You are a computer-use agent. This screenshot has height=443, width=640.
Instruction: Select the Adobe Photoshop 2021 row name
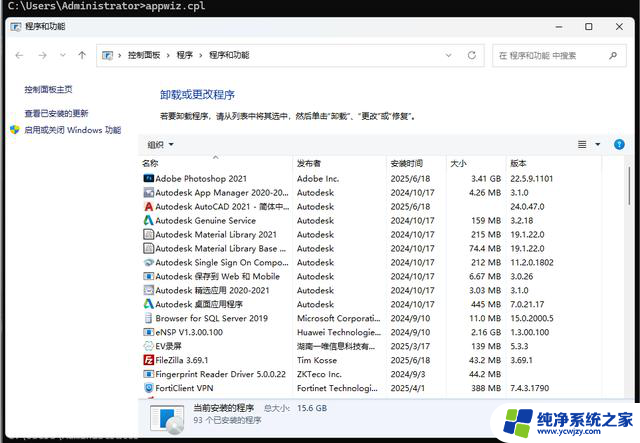(x=201, y=178)
